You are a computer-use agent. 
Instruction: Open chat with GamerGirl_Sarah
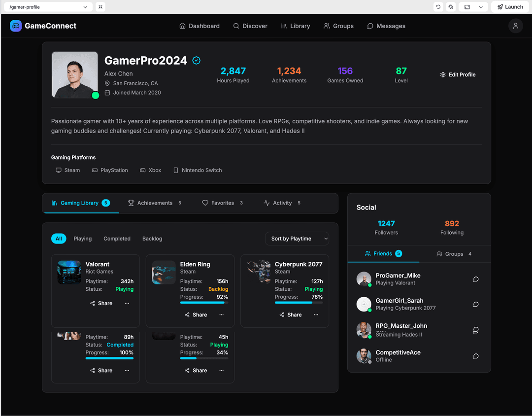coord(475,304)
